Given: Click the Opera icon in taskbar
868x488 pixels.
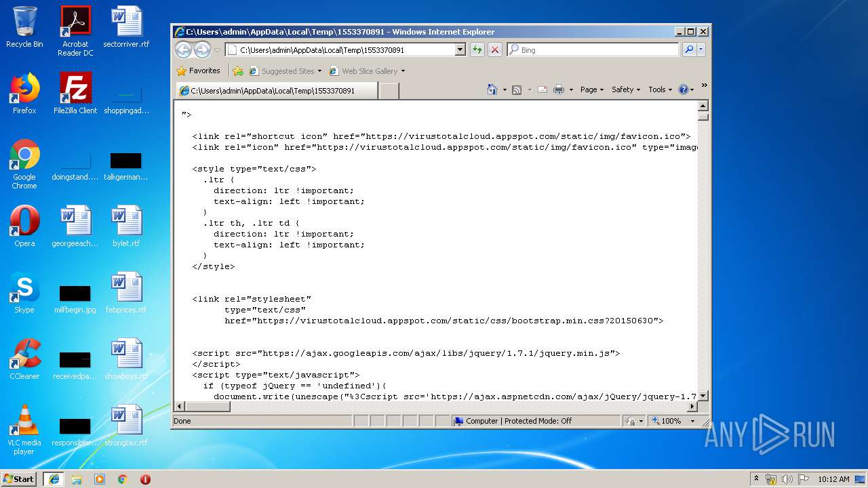Looking at the screenshot, I should [145, 479].
